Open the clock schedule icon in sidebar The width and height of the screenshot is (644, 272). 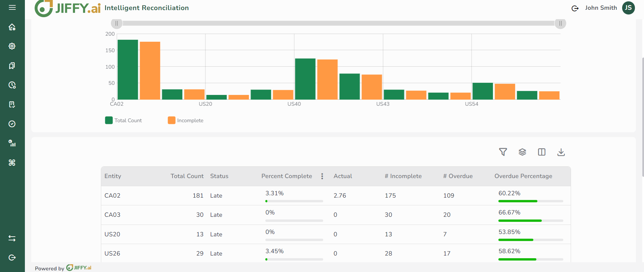point(12,85)
